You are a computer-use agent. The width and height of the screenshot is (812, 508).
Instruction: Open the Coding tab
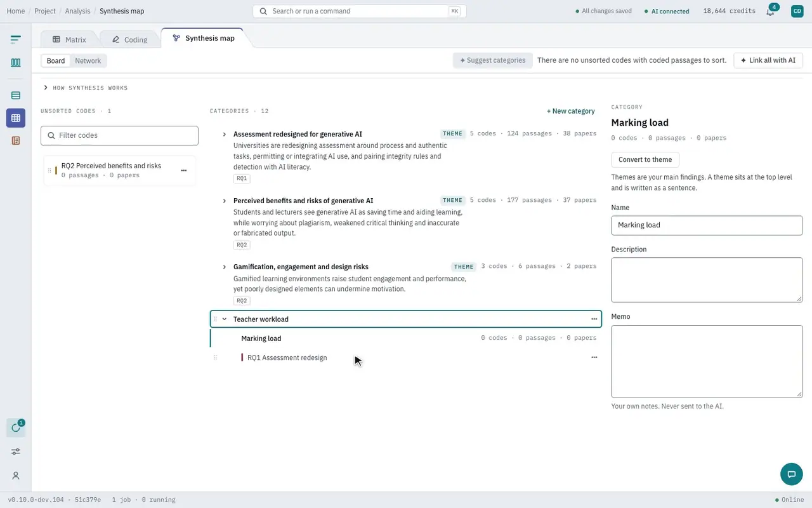click(129, 39)
